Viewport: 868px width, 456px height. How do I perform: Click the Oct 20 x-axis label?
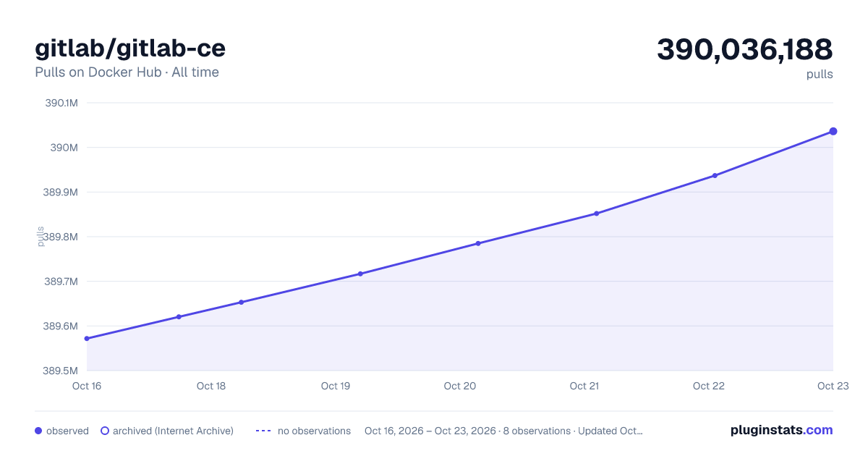tap(460, 386)
